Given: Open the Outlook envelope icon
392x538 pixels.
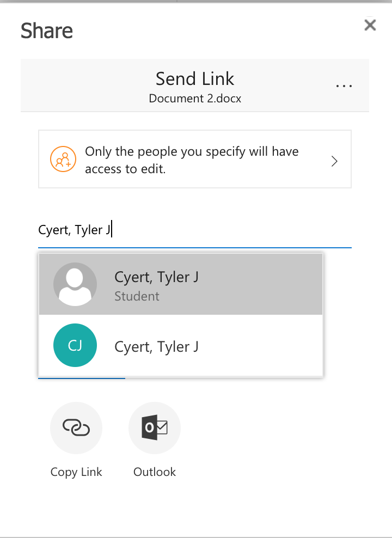Looking at the screenshot, I should (155, 428).
